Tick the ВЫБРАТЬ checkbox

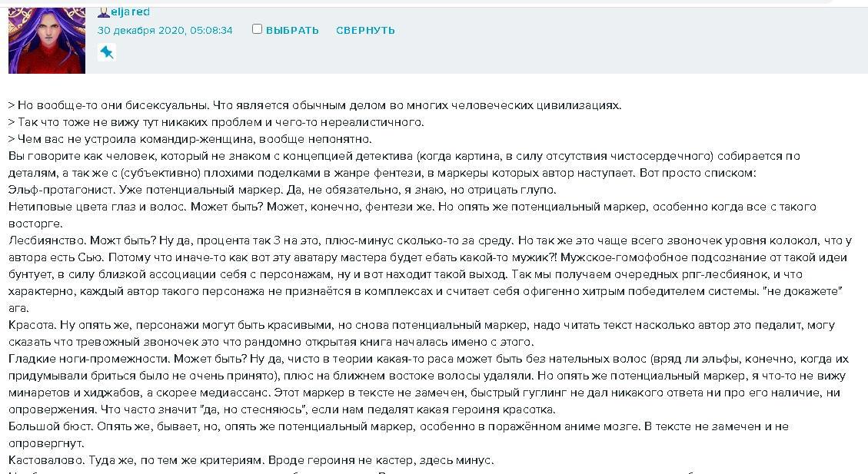pos(258,29)
